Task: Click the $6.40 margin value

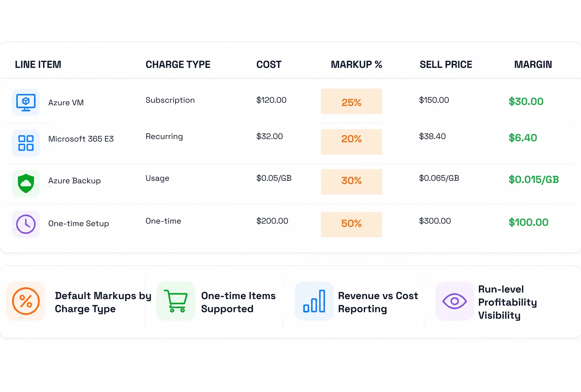Action: (523, 138)
